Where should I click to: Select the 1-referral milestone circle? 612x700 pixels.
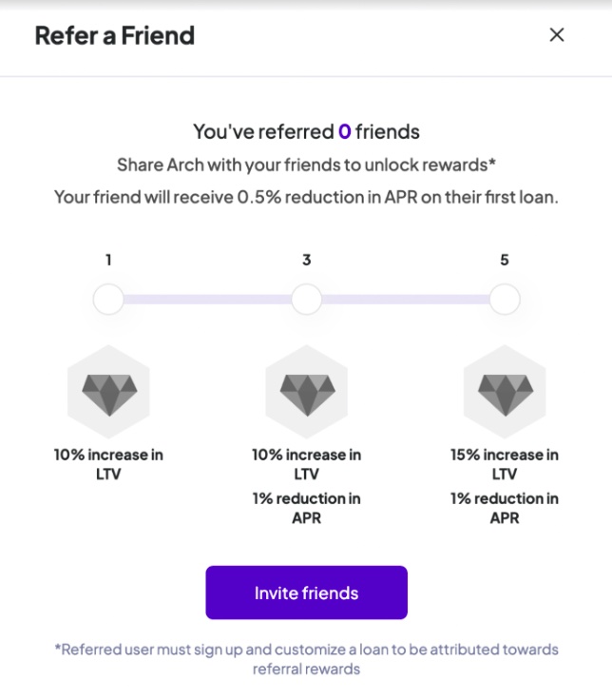coord(108,299)
